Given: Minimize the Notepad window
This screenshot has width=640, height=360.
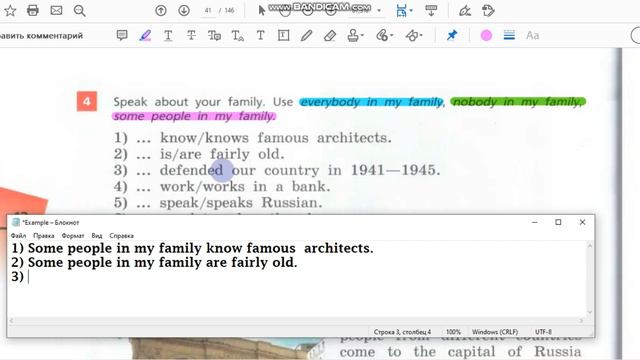Looking at the screenshot, I should (535, 222).
